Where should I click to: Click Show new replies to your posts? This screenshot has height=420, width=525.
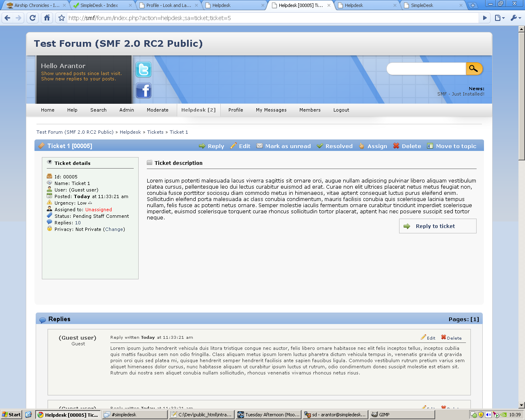[78, 79]
